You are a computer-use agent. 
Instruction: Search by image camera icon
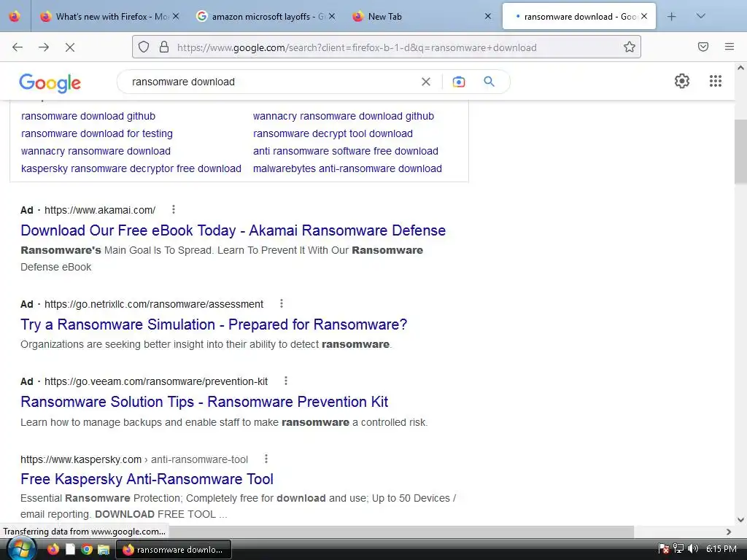(459, 82)
